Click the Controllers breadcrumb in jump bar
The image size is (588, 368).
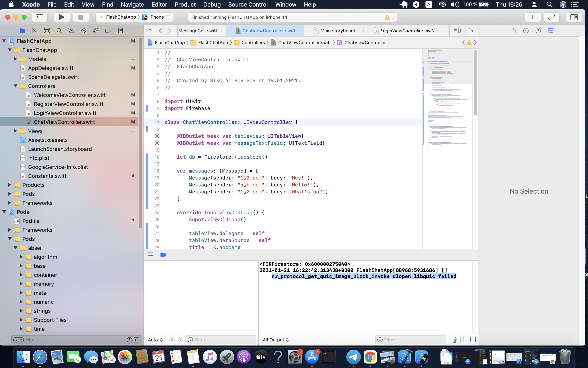[249, 43]
